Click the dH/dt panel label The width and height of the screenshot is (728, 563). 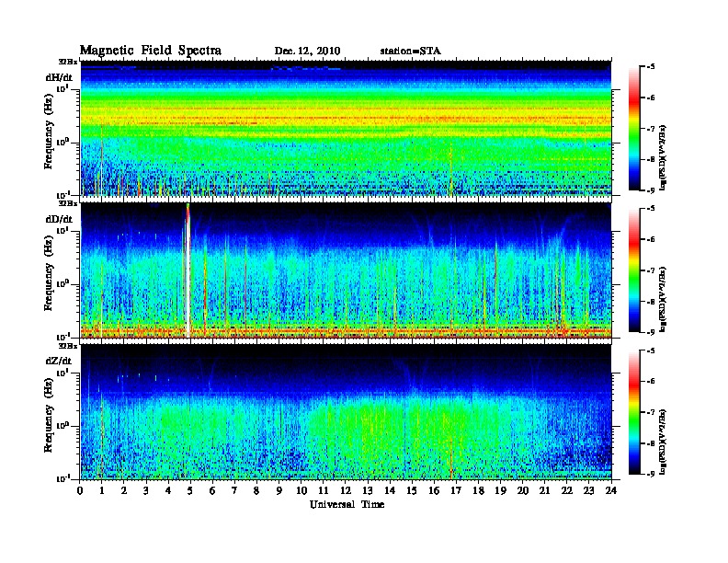click(x=59, y=77)
